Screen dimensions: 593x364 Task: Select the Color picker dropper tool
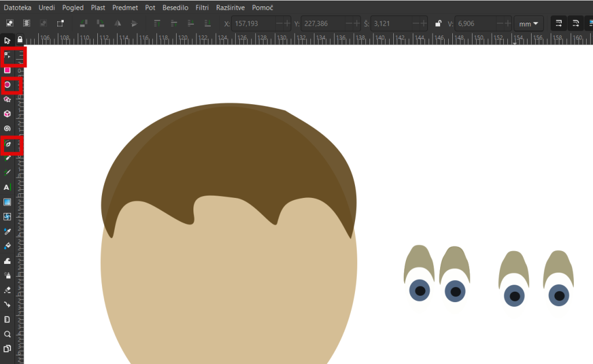tap(7, 231)
